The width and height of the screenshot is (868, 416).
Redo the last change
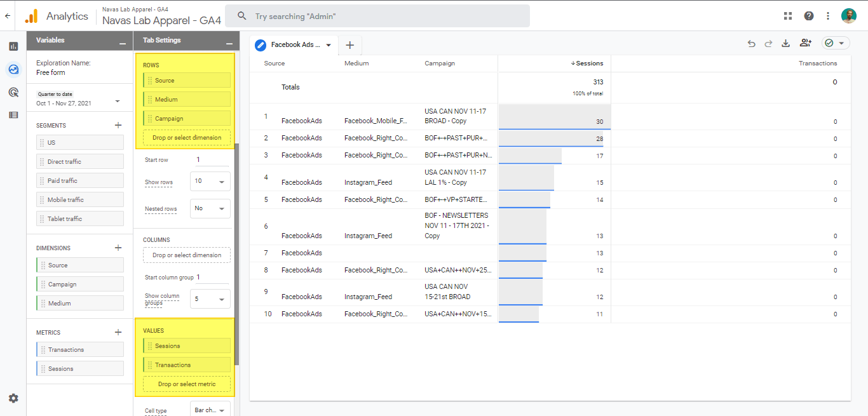(x=768, y=43)
